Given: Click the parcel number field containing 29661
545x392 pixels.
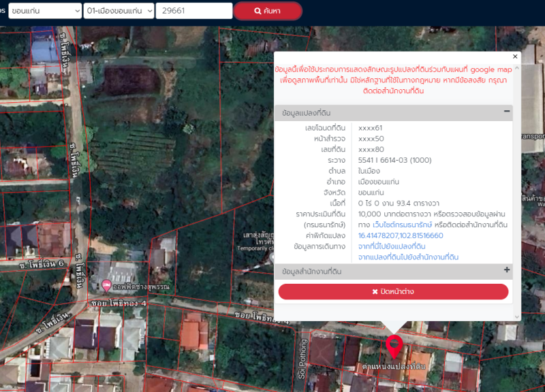Looking at the screenshot, I should click(193, 11).
